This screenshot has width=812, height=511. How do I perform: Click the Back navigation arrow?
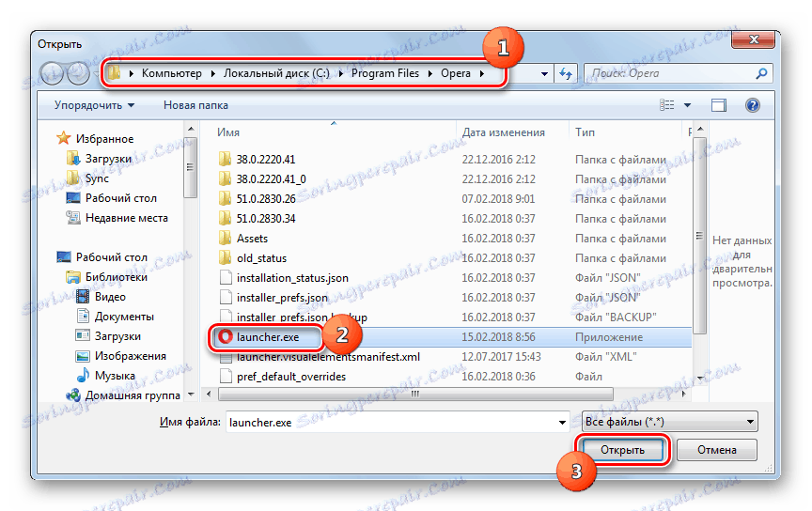click(52, 73)
